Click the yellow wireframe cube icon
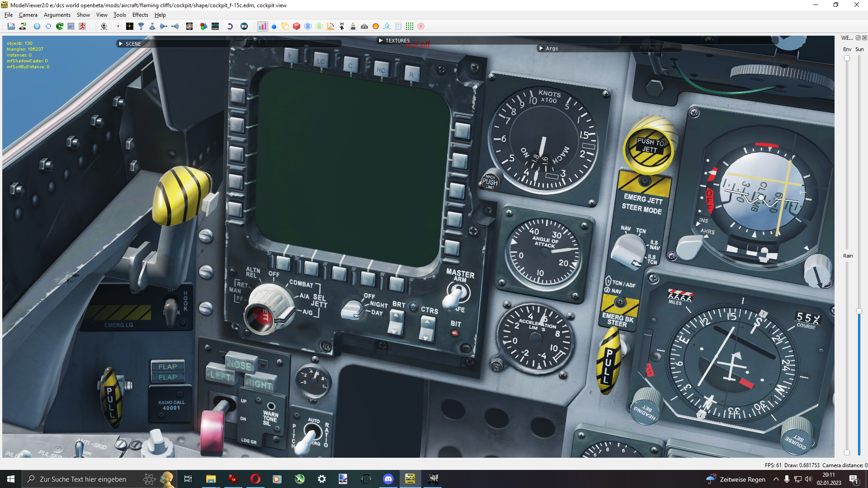Screen dimensions: 868x488 [x=285, y=26]
